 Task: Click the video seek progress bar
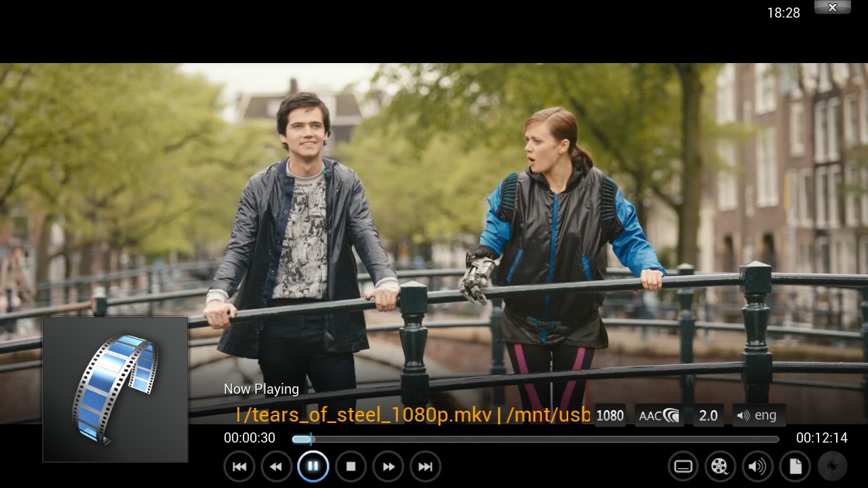pyautogui.click(x=536, y=439)
